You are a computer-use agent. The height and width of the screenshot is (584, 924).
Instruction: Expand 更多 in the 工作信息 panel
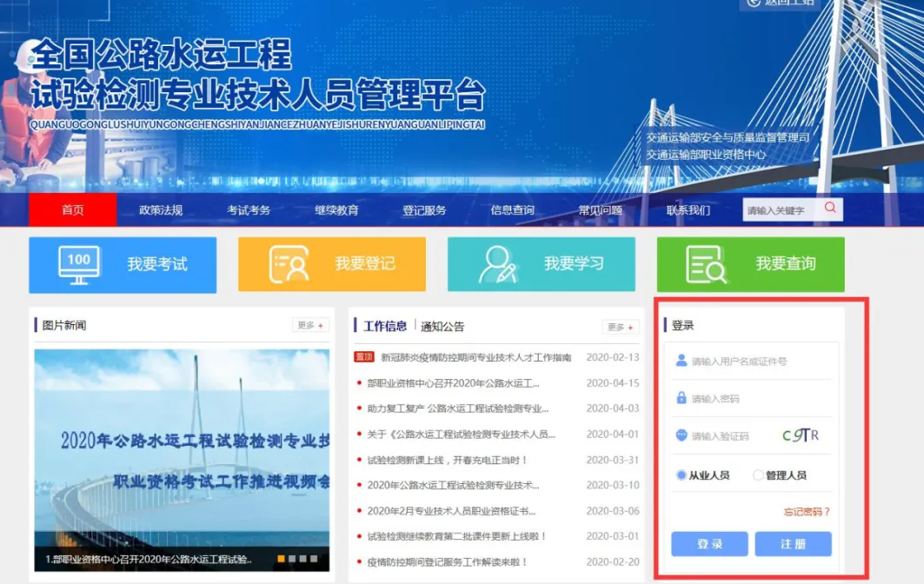click(620, 327)
